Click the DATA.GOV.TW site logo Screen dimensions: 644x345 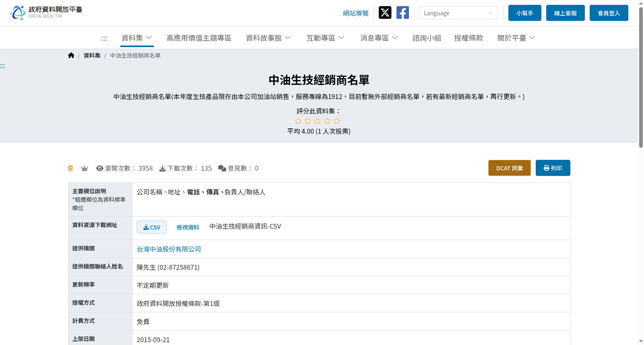coord(46,12)
